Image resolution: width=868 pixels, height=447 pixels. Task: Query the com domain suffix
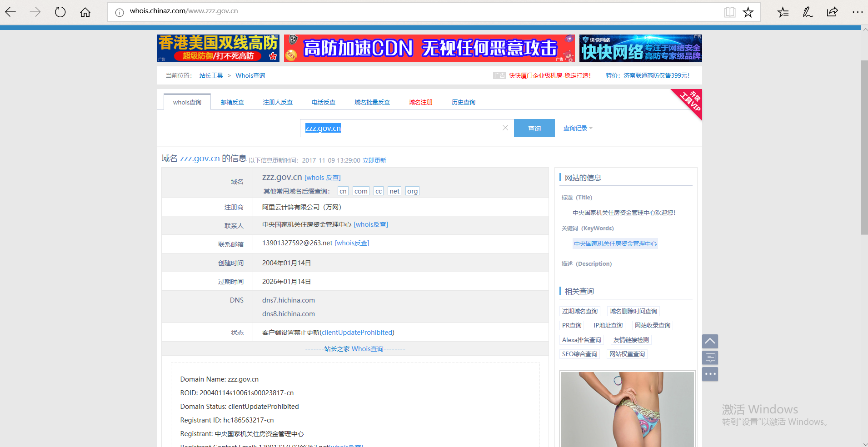(361, 191)
